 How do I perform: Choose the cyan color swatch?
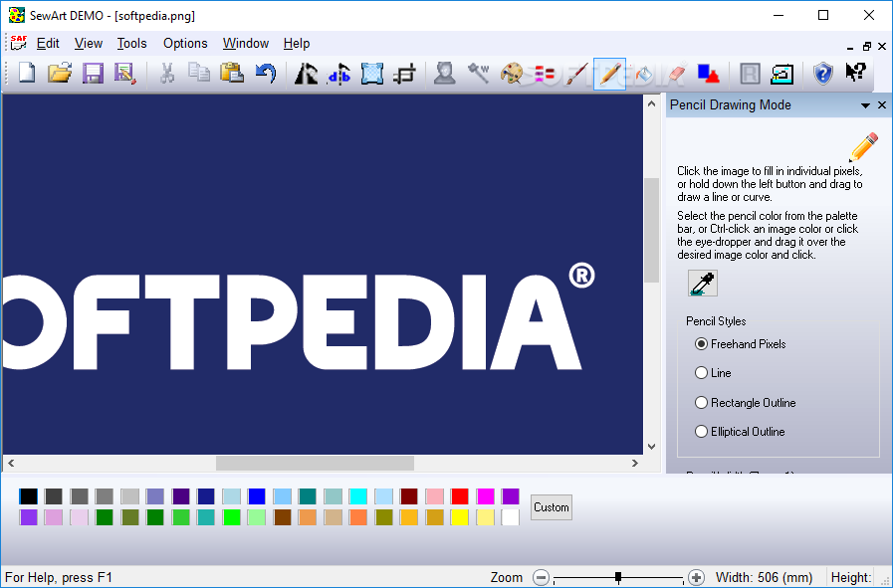tap(357, 496)
